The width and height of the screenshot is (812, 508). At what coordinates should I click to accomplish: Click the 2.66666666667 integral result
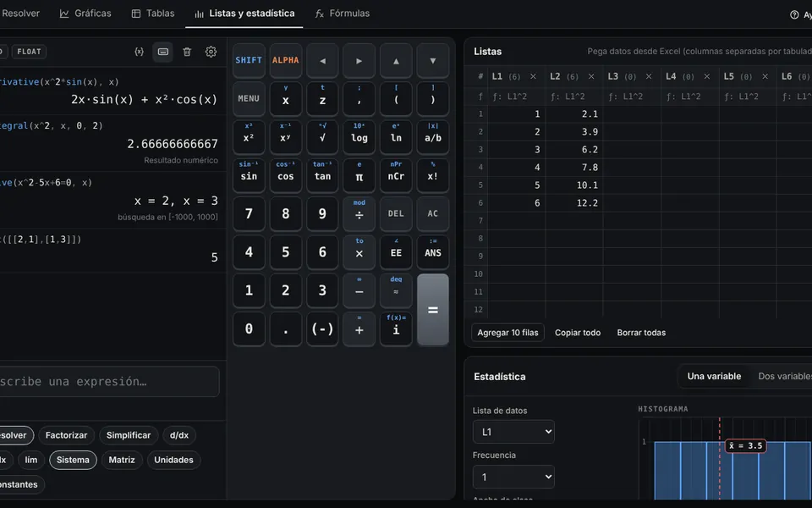tap(173, 144)
